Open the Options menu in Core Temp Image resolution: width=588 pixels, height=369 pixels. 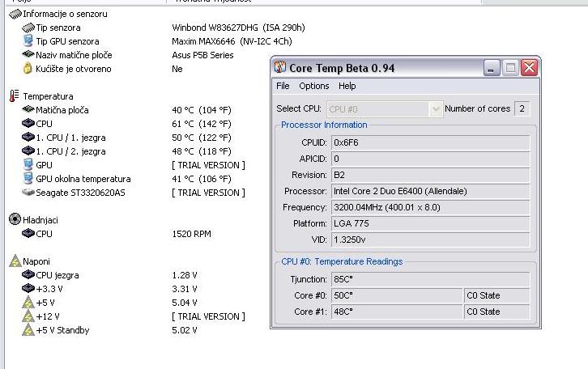click(x=314, y=86)
